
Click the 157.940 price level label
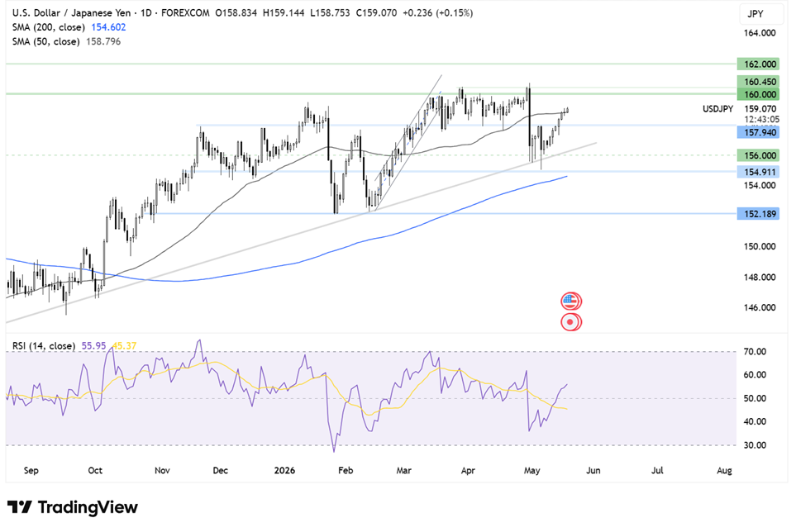coord(758,132)
